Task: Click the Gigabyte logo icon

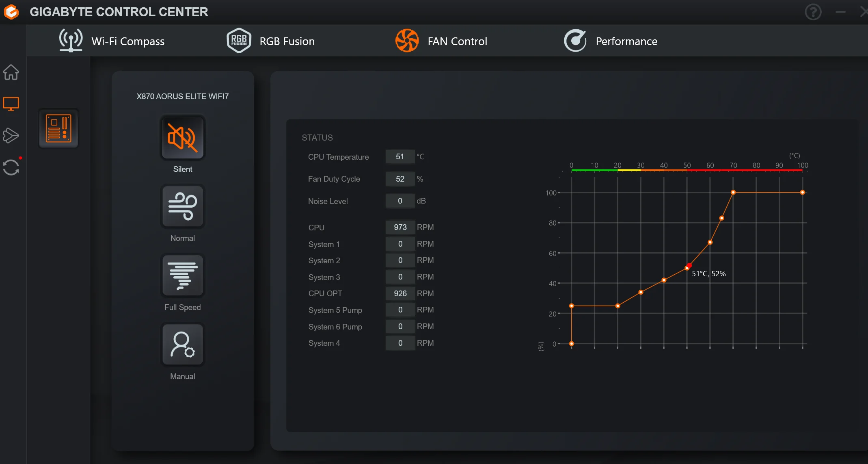Action: [x=11, y=12]
